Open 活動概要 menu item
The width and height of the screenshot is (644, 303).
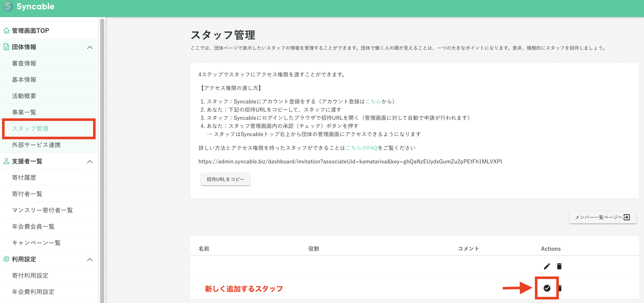pyautogui.click(x=49, y=96)
